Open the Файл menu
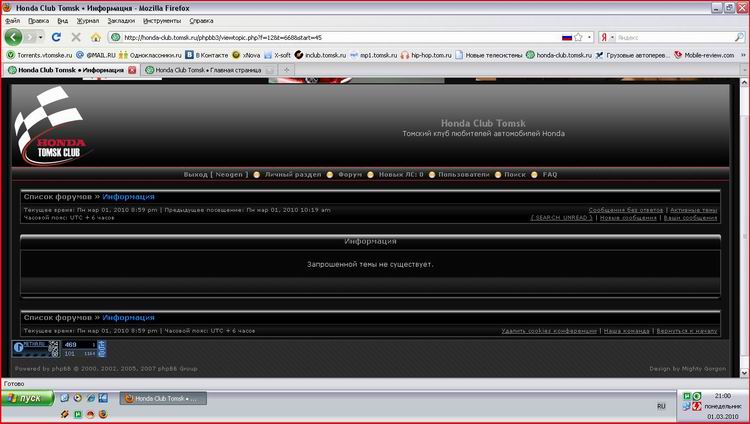This screenshot has height=424, width=750. [12, 21]
